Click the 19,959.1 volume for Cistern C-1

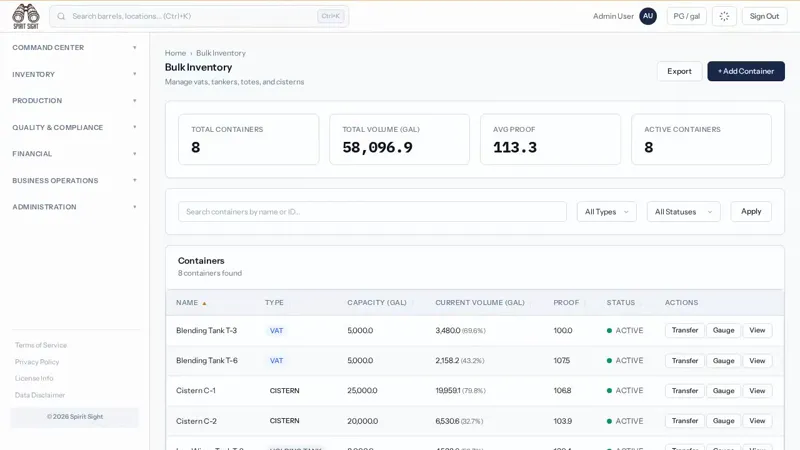pyautogui.click(x=448, y=390)
